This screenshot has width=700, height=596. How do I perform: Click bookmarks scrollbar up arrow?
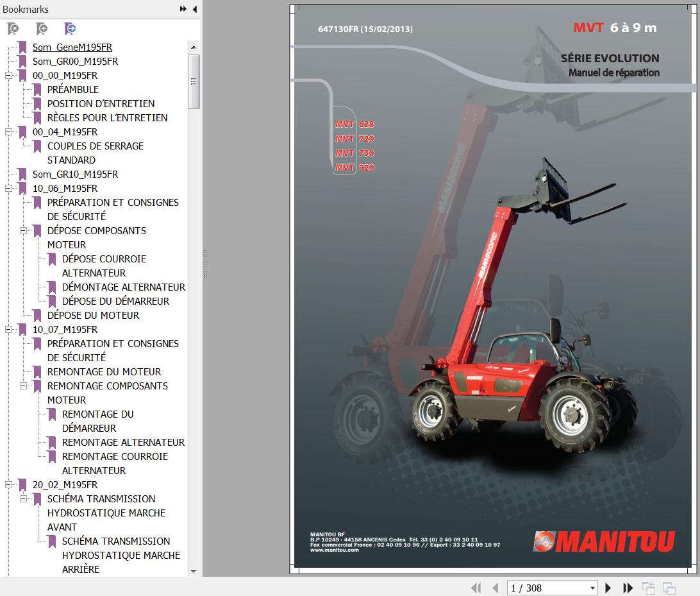tap(194, 47)
